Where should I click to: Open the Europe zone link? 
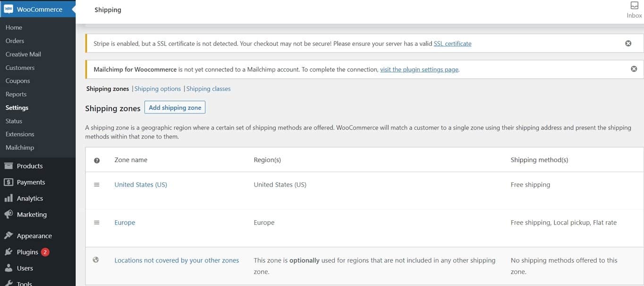(125, 222)
